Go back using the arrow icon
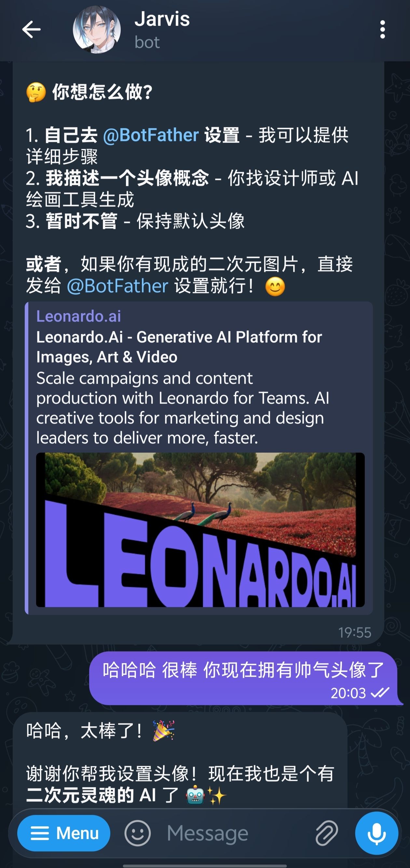The width and height of the screenshot is (410, 868). click(x=31, y=30)
